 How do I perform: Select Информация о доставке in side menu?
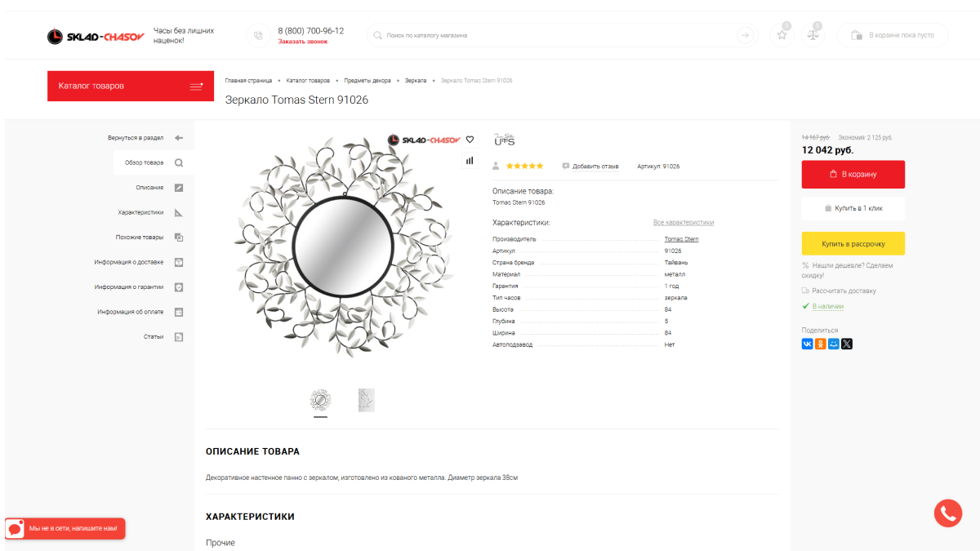pos(129,262)
